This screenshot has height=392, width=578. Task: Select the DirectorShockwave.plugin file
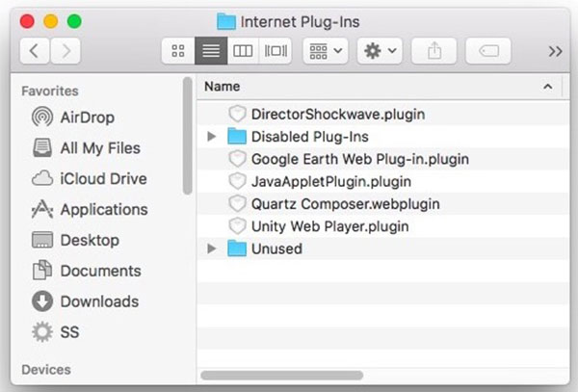337,114
